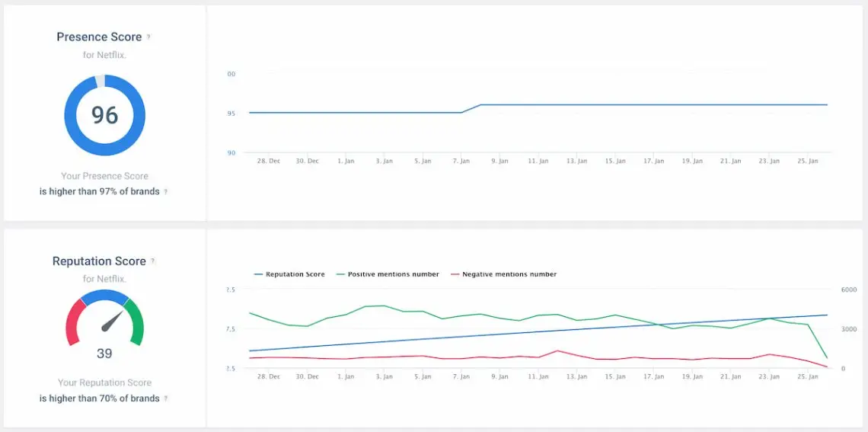The width and height of the screenshot is (868, 432).
Task: Click the 3000 axis label on reputation chart
Action: coord(849,329)
